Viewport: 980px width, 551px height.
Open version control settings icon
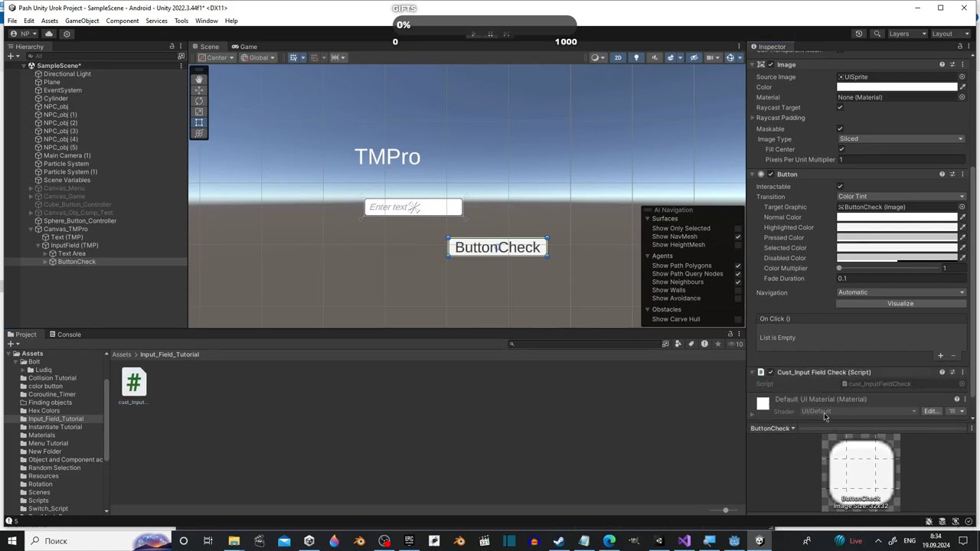tap(67, 34)
